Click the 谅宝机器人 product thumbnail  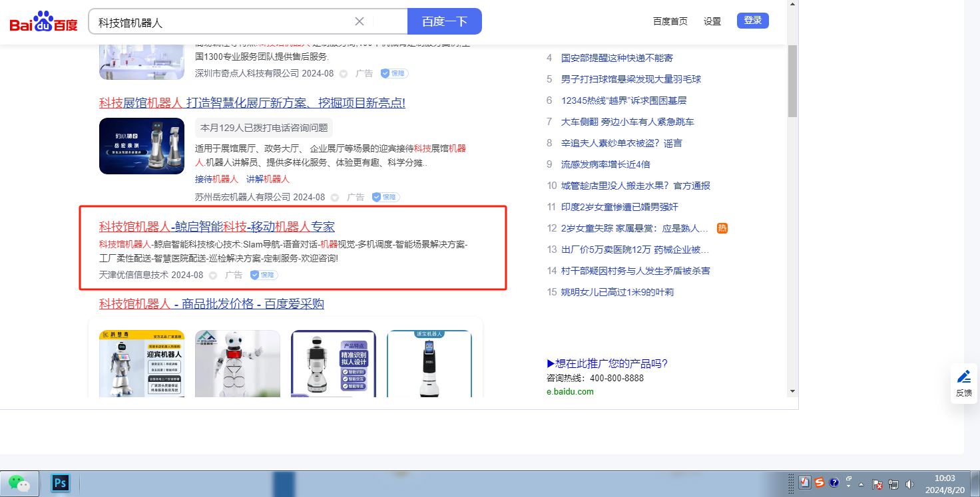pyautogui.click(x=429, y=363)
